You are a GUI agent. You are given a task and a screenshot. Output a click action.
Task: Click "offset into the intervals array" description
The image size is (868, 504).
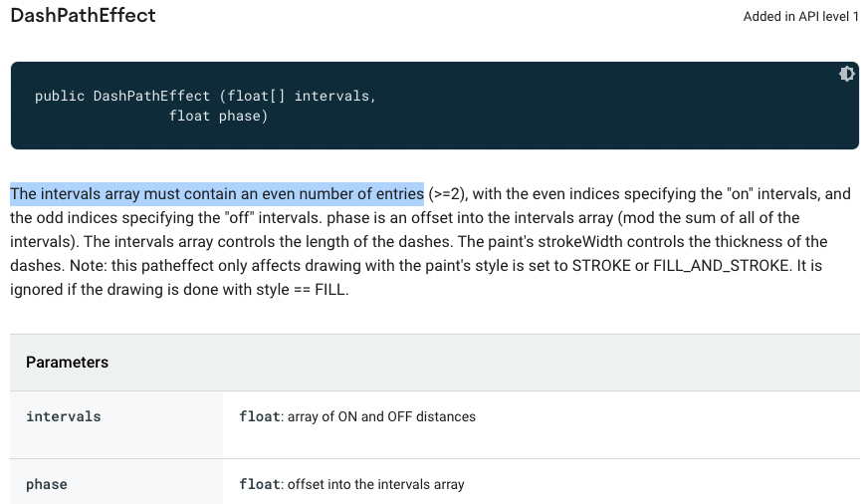point(375,484)
